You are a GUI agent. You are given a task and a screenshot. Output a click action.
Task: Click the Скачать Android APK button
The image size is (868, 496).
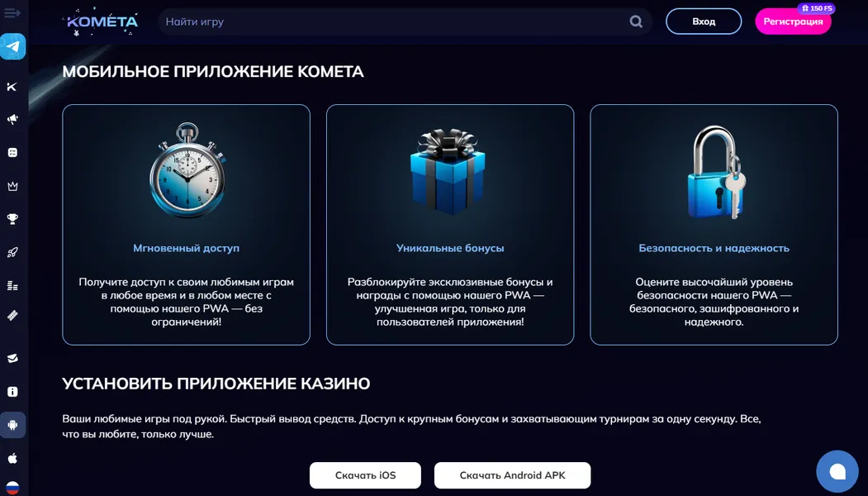[x=512, y=475]
